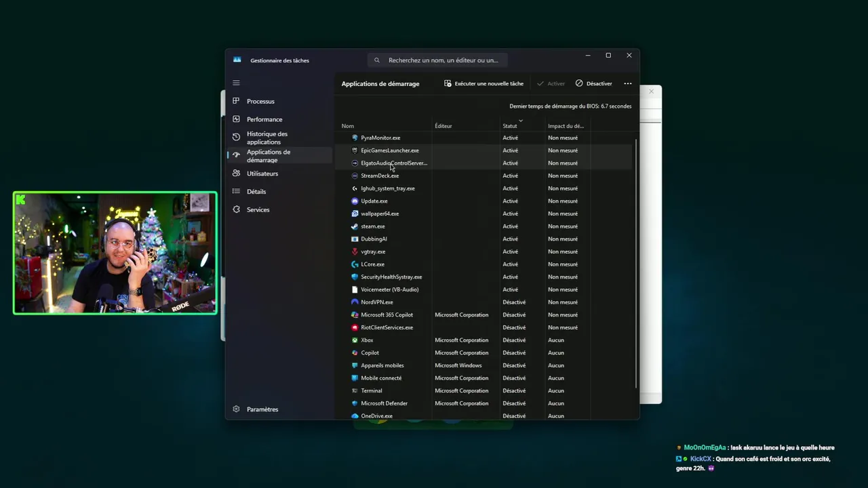Click the Copilot row icon

355,352
